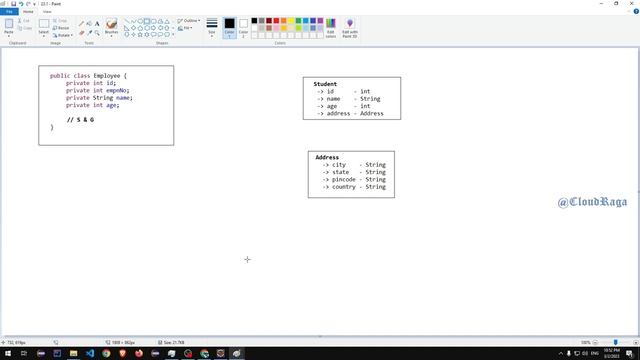Open Visual Studio Code from the taskbar
Viewport: 640px width, 360px height.
(90, 353)
